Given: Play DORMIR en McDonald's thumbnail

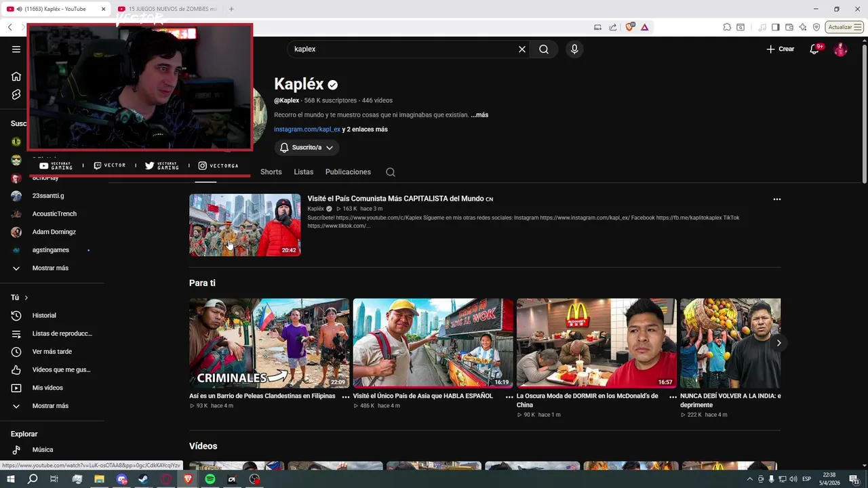Looking at the screenshot, I should coord(597,343).
